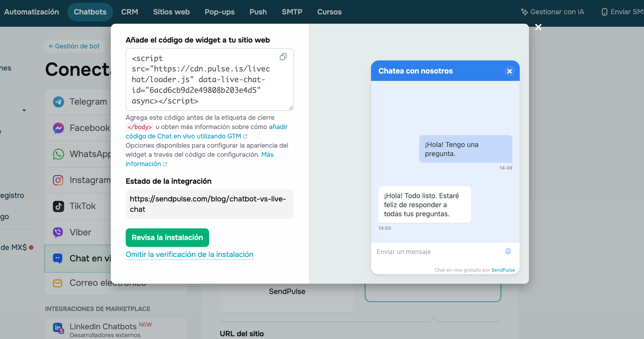The width and height of the screenshot is (644, 339).
Task: Open the Chatbots tab
Action: coord(90,12)
